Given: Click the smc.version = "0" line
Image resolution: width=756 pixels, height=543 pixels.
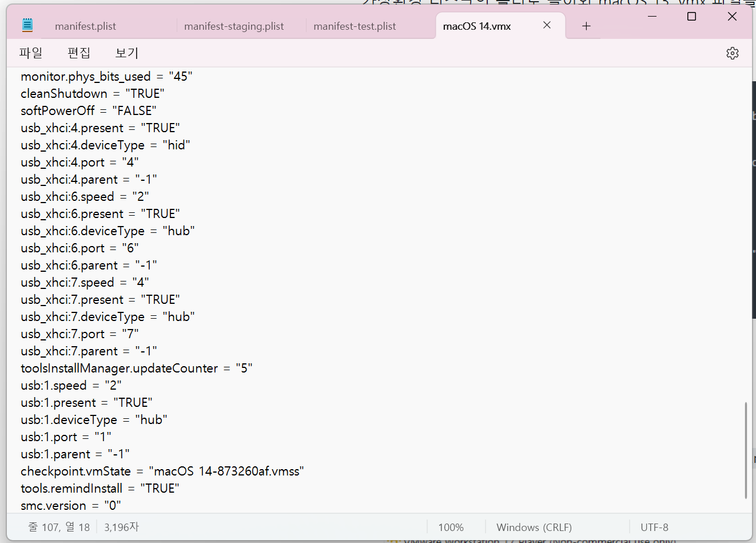Looking at the screenshot, I should 71,506.
